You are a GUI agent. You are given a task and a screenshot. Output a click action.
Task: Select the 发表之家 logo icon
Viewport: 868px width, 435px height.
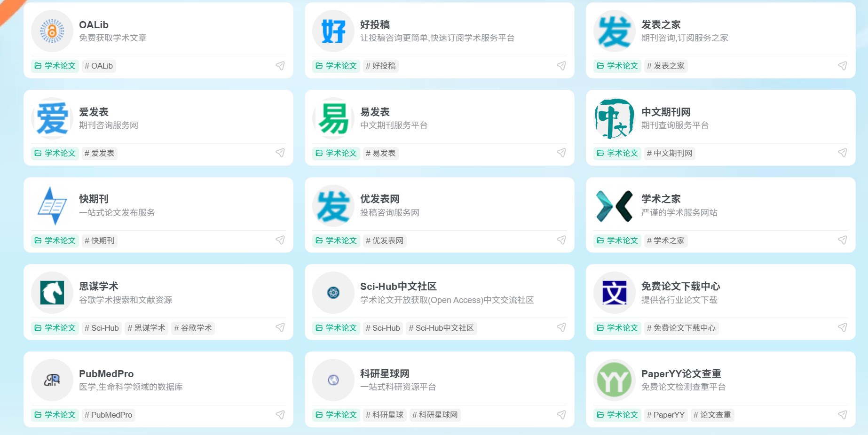pyautogui.click(x=614, y=31)
